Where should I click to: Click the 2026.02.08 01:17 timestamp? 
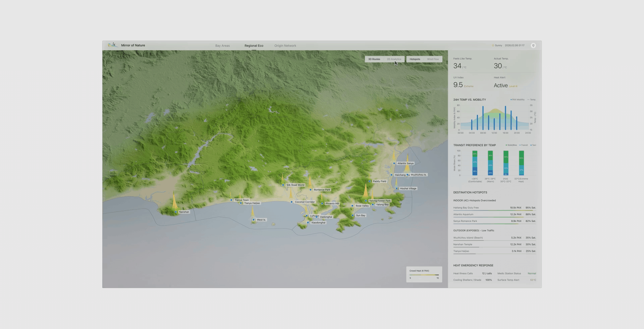pos(515,46)
